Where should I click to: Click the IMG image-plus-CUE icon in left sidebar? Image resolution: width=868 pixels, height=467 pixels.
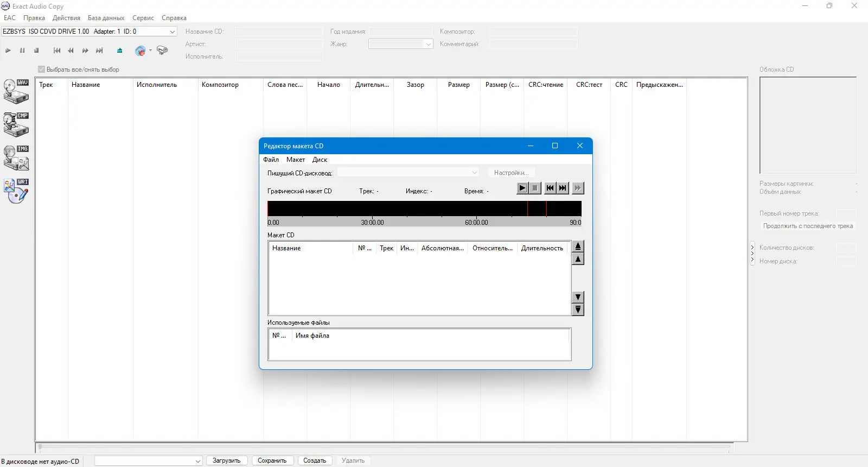[x=16, y=157]
